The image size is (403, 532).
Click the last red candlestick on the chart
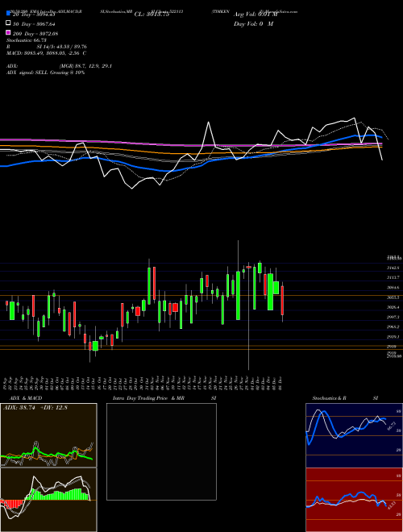(x=282, y=301)
